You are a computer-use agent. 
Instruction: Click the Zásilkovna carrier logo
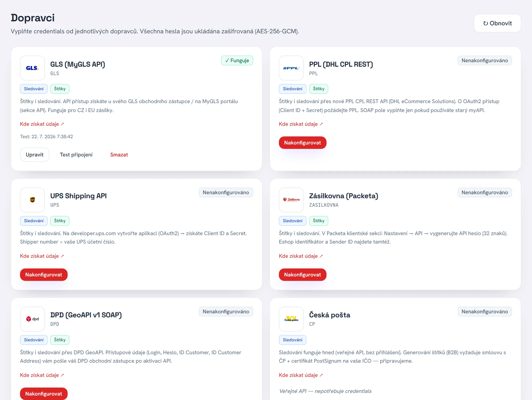click(291, 200)
